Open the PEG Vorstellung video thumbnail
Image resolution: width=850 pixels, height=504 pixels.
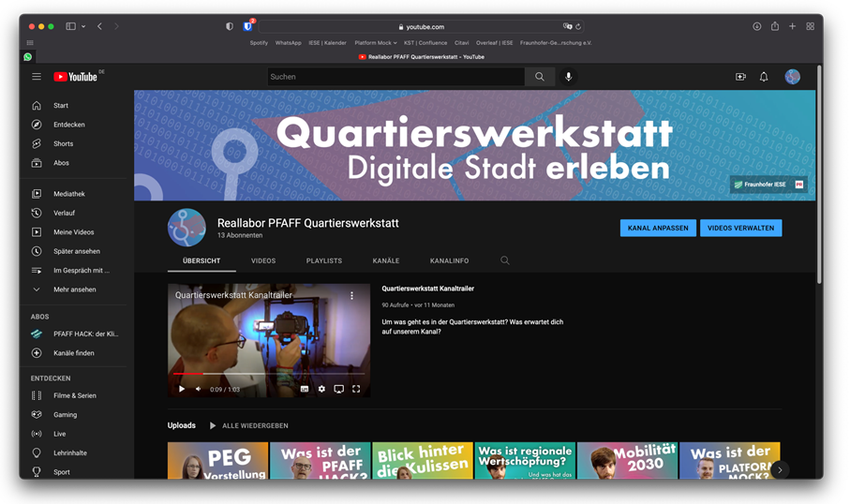tap(218, 461)
